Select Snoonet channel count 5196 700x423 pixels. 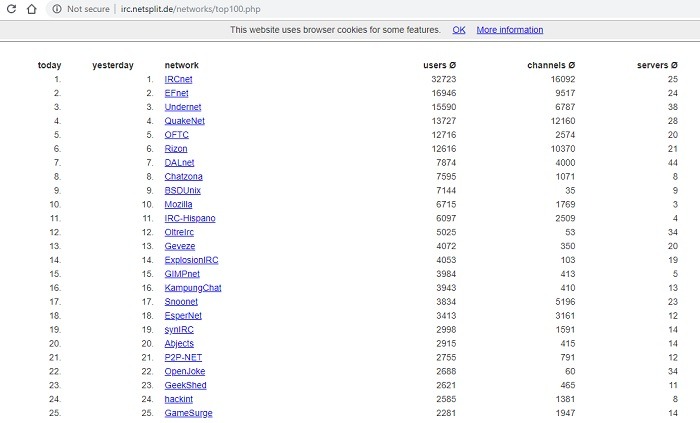(565, 302)
